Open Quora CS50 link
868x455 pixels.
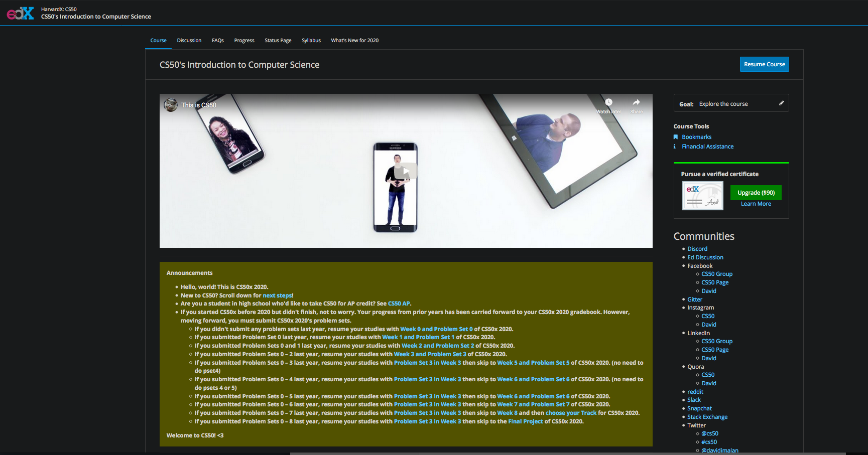708,375
